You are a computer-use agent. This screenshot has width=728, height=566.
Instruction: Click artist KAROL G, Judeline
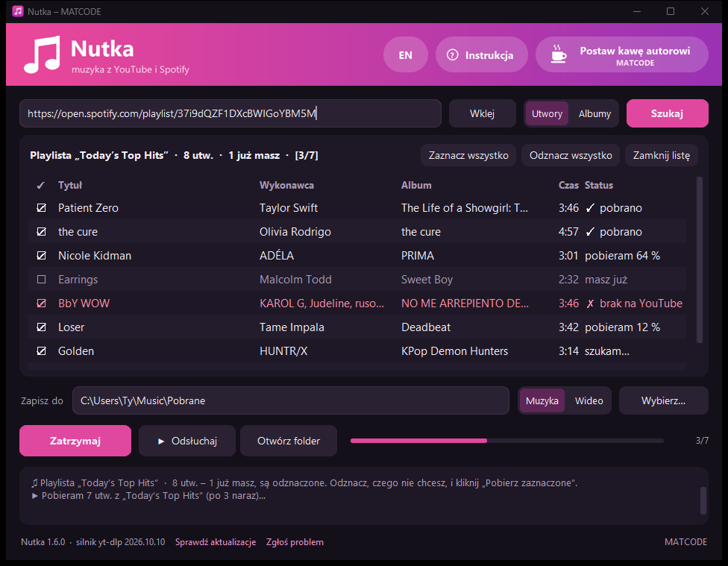pos(321,304)
